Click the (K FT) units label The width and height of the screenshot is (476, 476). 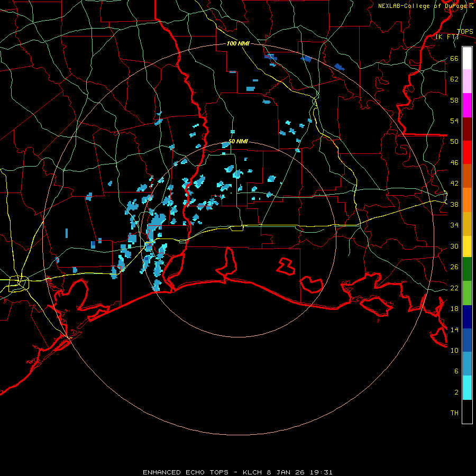tap(447, 37)
